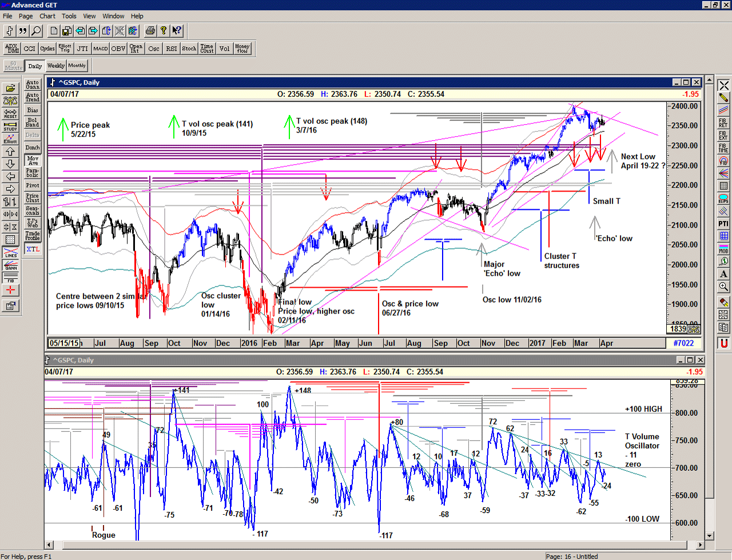Select the magnifying glass search tool

pyautogui.click(x=36, y=31)
